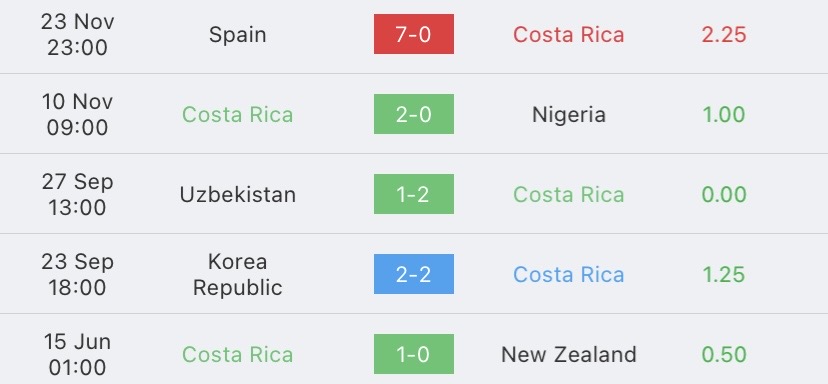Click the 0.00 handicap value

pyautogui.click(x=723, y=194)
